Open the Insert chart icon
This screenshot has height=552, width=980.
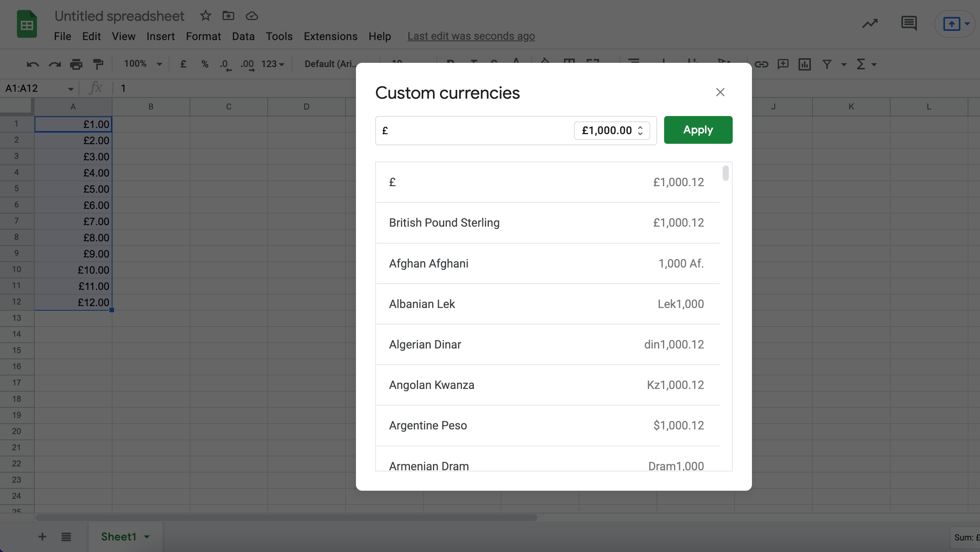[x=805, y=64]
